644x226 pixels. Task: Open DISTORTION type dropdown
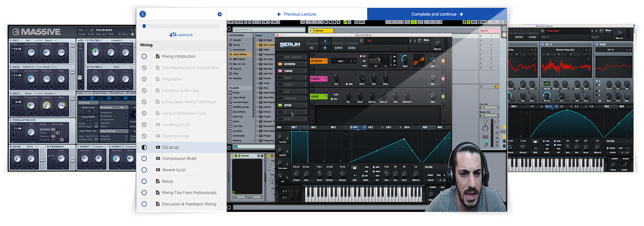tap(319, 61)
